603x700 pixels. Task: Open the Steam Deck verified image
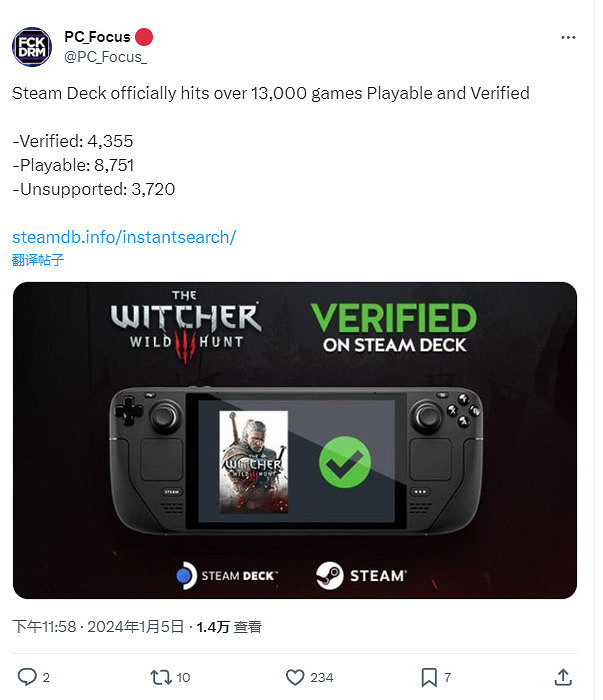(295, 440)
